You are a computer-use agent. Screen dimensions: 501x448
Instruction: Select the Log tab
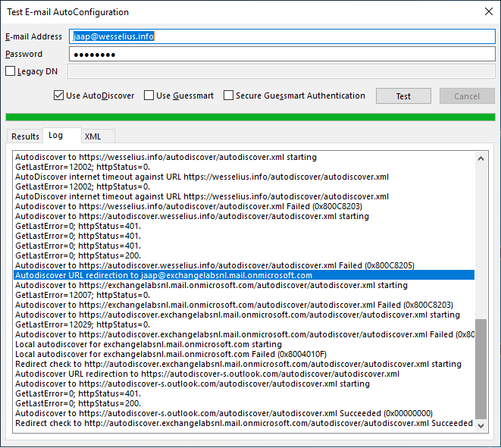tap(56, 136)
